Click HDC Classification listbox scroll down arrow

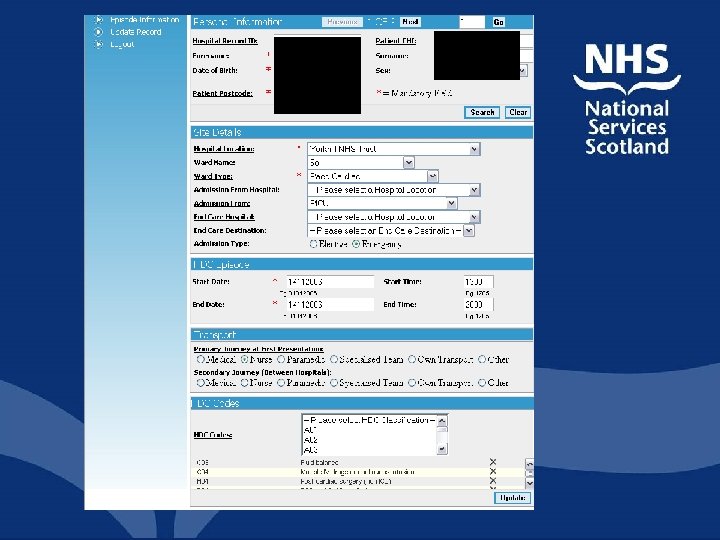442,449
